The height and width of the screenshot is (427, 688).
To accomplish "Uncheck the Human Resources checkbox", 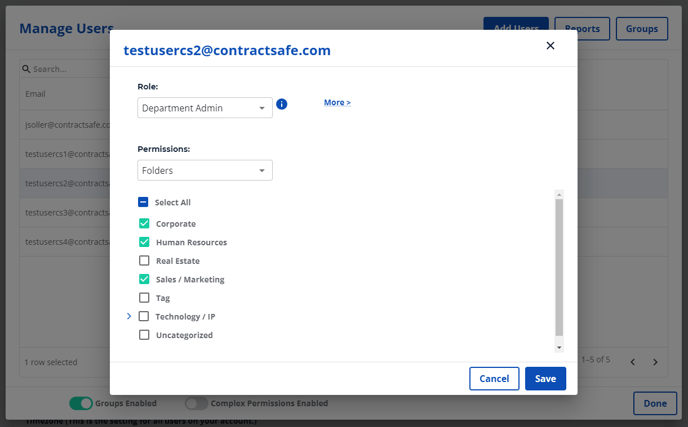I will (144, 242).
